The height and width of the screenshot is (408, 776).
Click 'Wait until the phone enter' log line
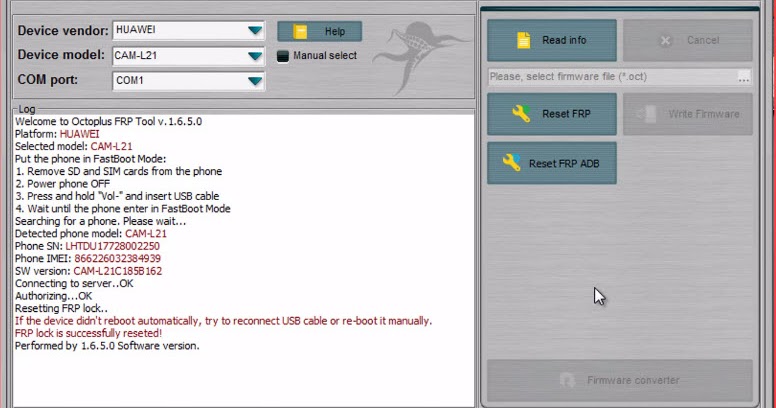(123, 208)
